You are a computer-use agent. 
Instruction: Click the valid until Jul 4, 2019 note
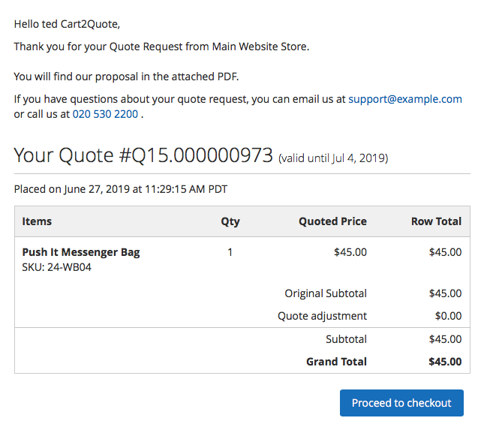point(333,158)
